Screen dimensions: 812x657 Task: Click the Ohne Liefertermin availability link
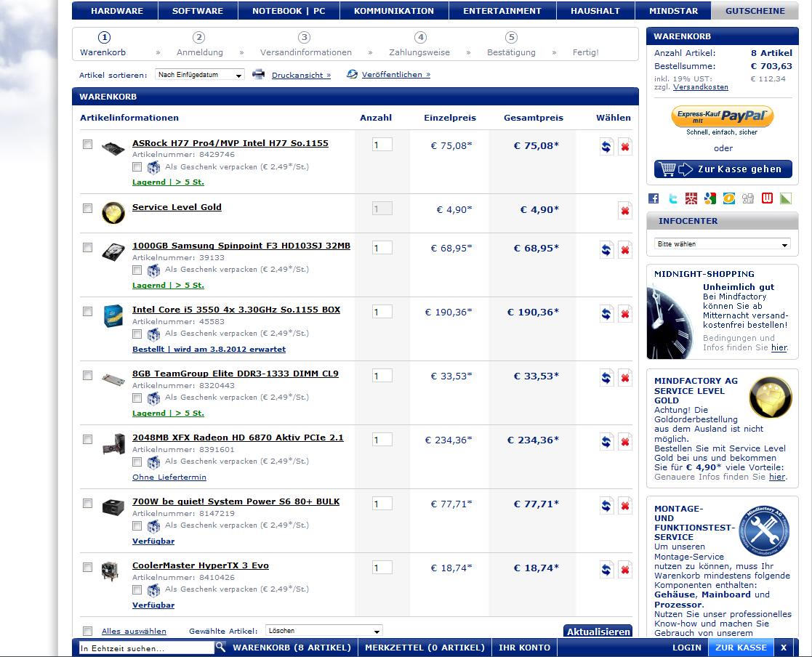pyautogui.click(x=169, y=477)
